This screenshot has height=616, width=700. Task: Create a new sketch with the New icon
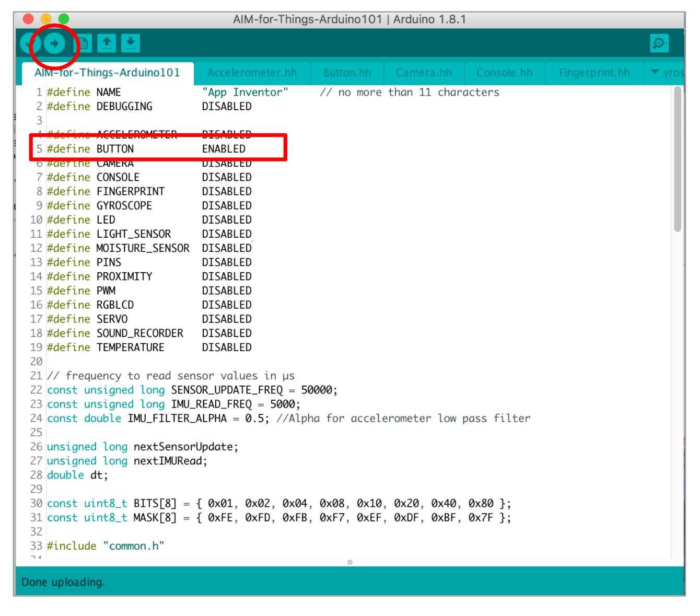pos(83,43)
